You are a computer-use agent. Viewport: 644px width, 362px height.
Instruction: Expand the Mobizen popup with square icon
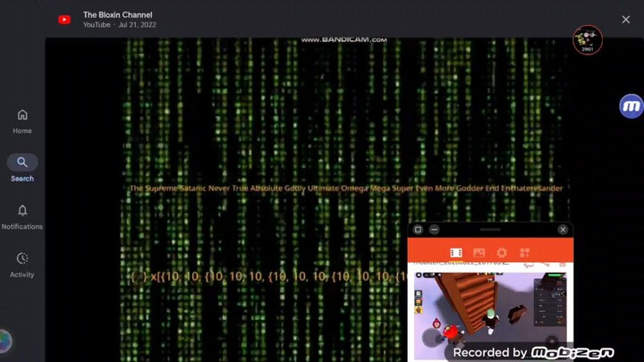(x=418, y=230)
